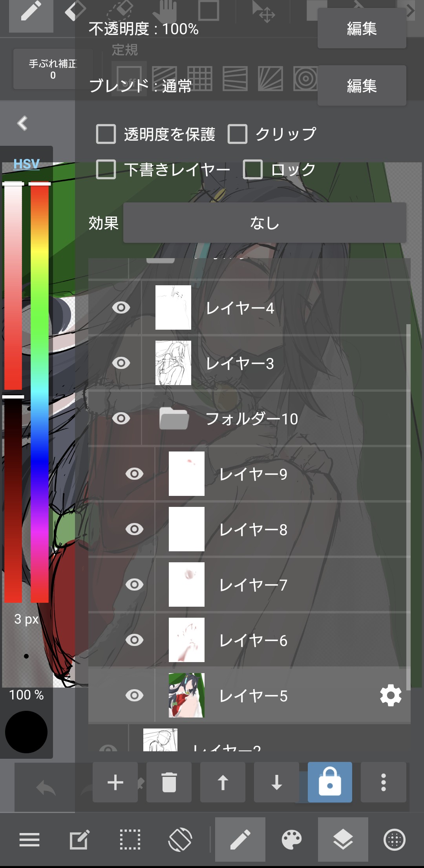Move layer up with up arrow
Viewport: 424px width, 868px height.
[x=223, y=782]
